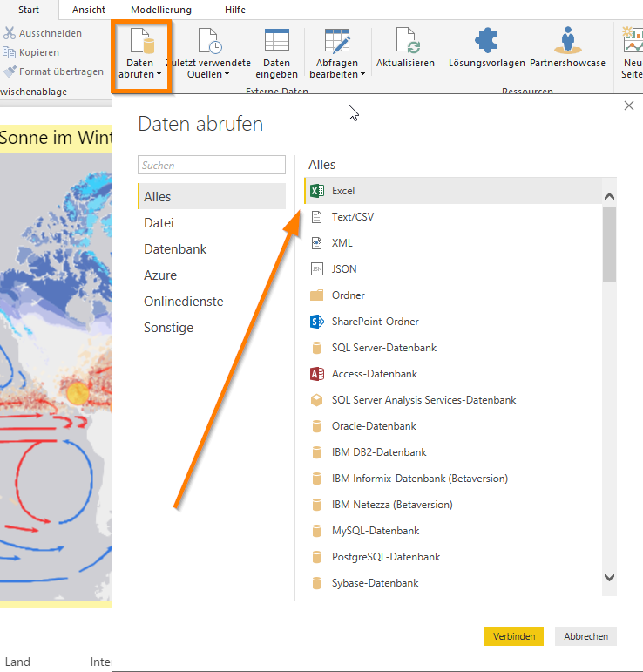Click the Ausschneiden label

51,33
